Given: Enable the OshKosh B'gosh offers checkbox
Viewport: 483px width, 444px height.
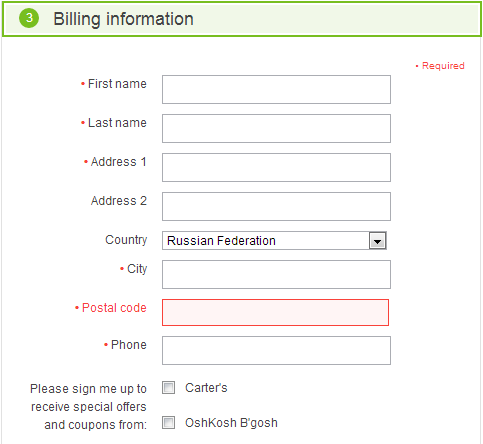Looking at the screenshot, I should [168, 423].
